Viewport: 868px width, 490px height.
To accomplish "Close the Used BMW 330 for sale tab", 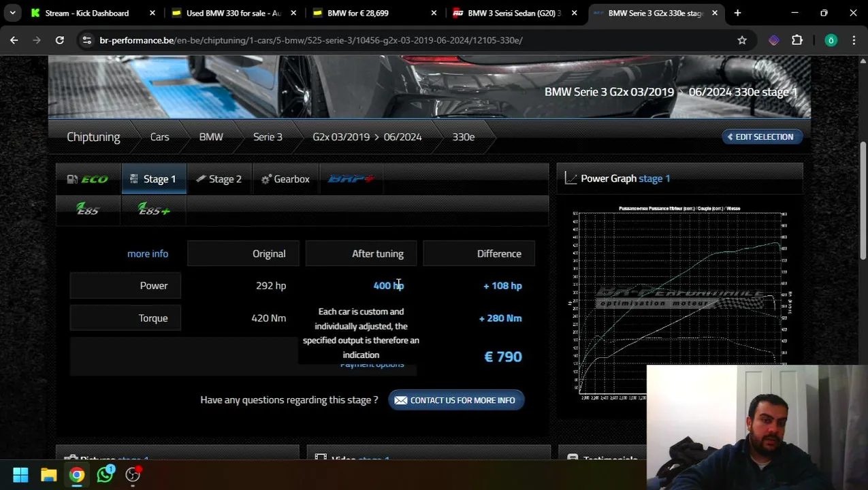I will [293, 13].
